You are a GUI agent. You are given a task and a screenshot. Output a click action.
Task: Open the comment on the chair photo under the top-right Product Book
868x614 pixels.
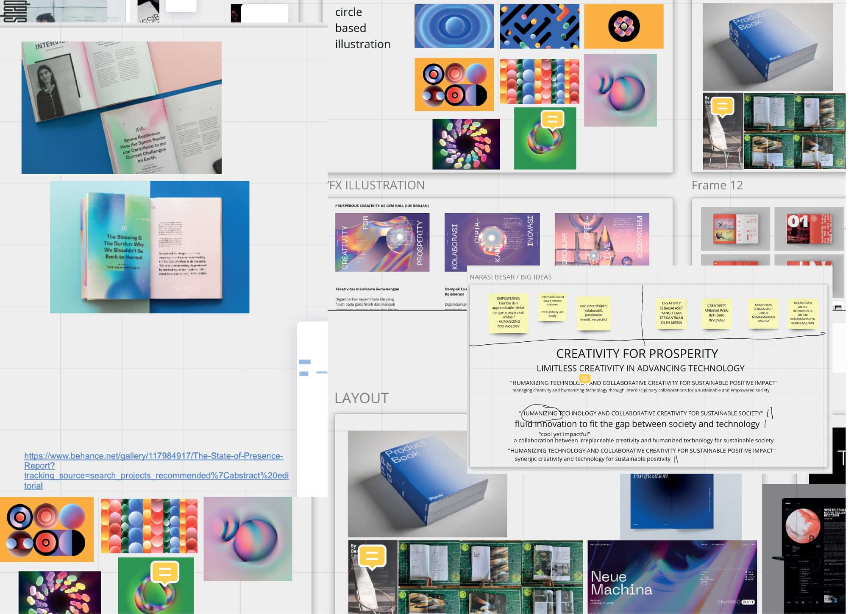pyautogui.click(x=723, y=106)
